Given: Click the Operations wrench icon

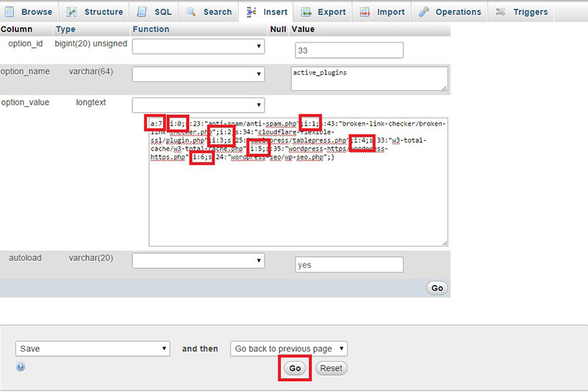Looking at the screenshot, I should [424, 12].
